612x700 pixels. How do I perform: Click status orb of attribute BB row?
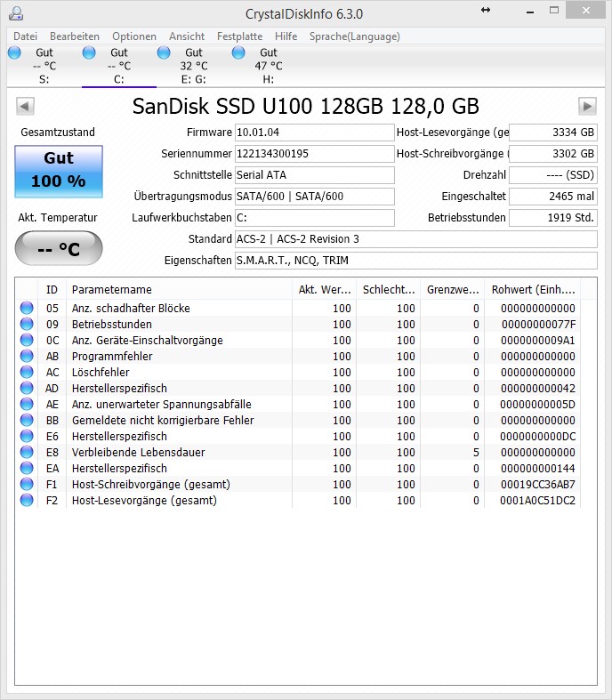(x=27, y=420)
